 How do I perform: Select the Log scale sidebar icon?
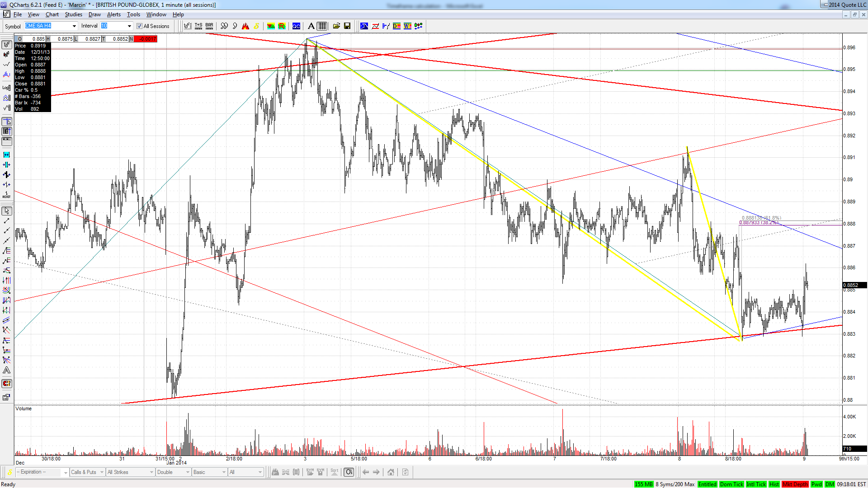(x=7, y=87)
